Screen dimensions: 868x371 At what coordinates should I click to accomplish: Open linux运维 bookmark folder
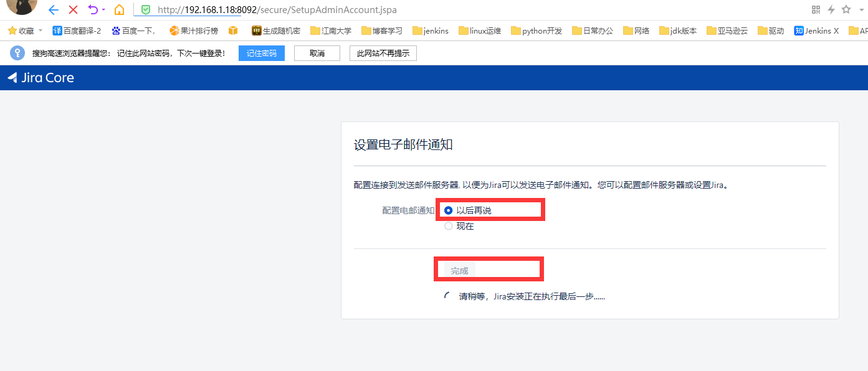coord(480,31)
